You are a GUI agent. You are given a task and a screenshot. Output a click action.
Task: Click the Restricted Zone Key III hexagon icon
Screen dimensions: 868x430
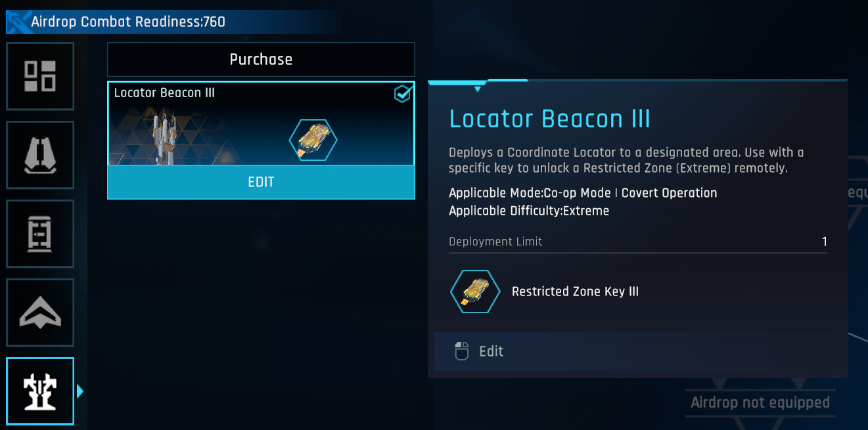coord(474,291)
